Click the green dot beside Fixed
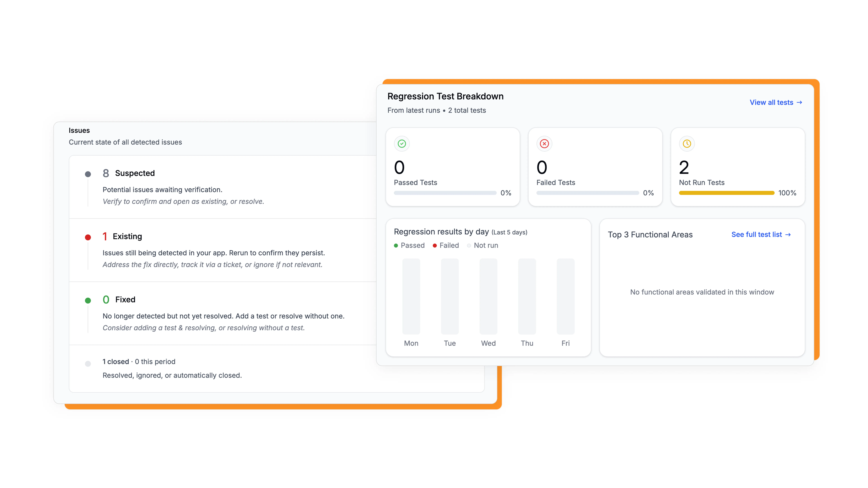Image resolution: width=868 pixels, height=488 pixels. click(x=88, y=300)
